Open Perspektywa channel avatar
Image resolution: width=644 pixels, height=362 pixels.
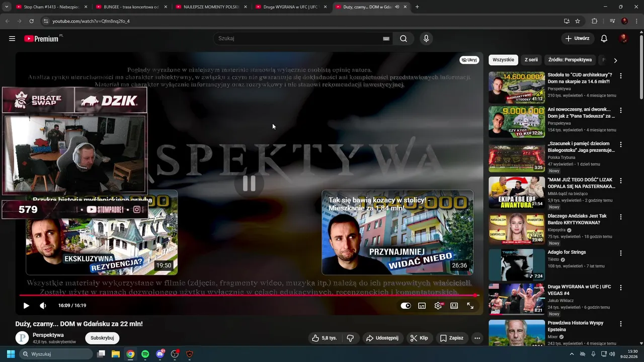[22, 338]
